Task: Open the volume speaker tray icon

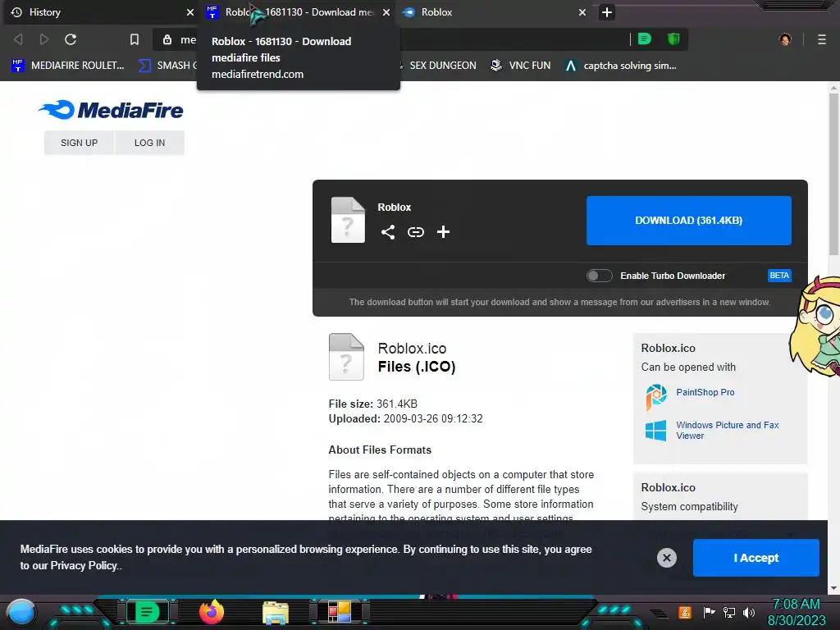Action: pyautogui.click(x=749, y=612)
